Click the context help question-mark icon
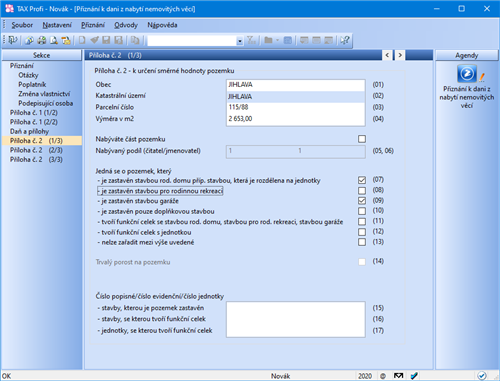This screenshot has width=500, height=381. (345, 40)
